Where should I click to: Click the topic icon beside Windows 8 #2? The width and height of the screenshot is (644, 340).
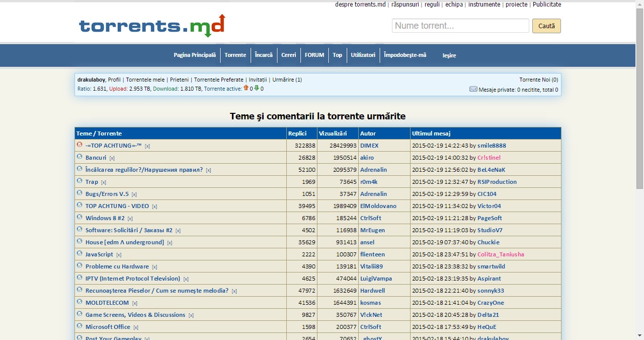[x=79, y=217]
